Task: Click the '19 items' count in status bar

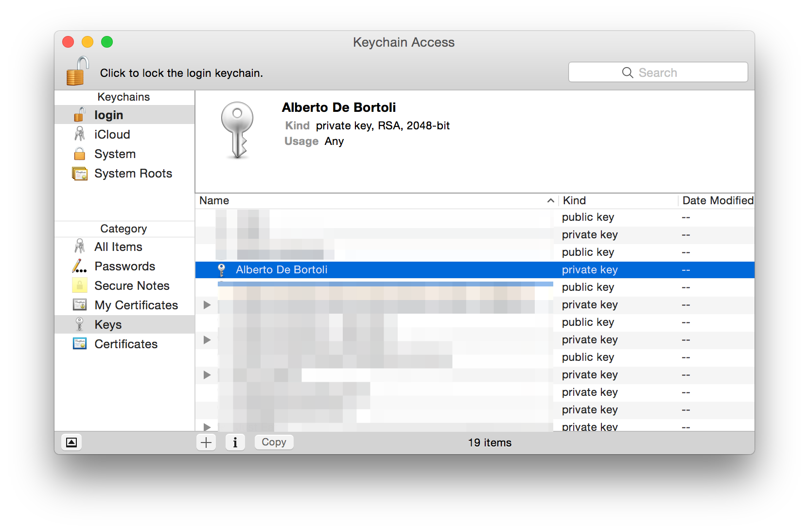Action: click(x=490, y=443)
